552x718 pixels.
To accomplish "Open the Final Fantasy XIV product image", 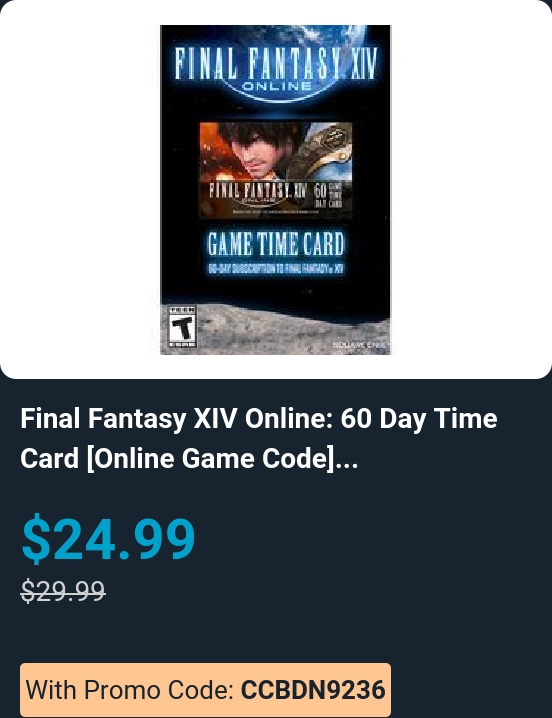I will click(275, 190).
